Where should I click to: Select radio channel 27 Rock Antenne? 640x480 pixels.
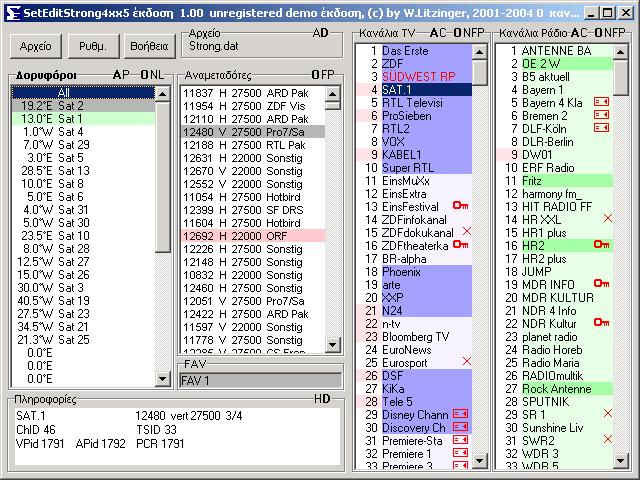(555, 389)
